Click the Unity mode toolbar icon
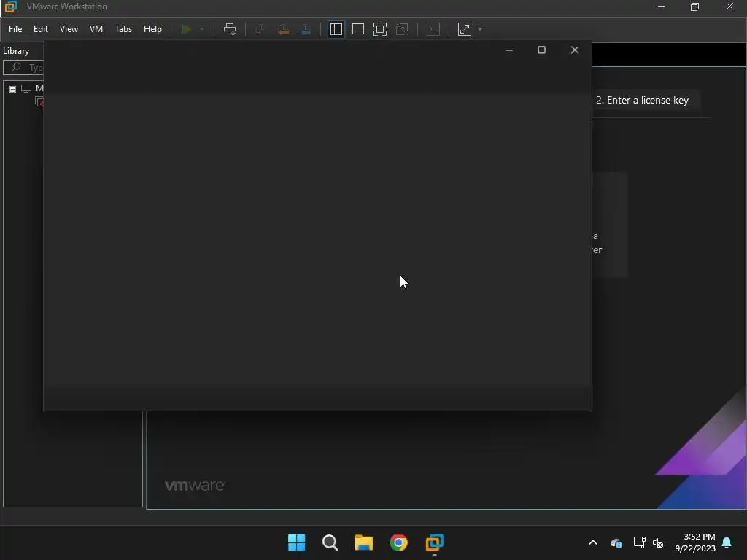Viewport: 747px width, 560px height. pyautogui.click(x=402, y=29)
